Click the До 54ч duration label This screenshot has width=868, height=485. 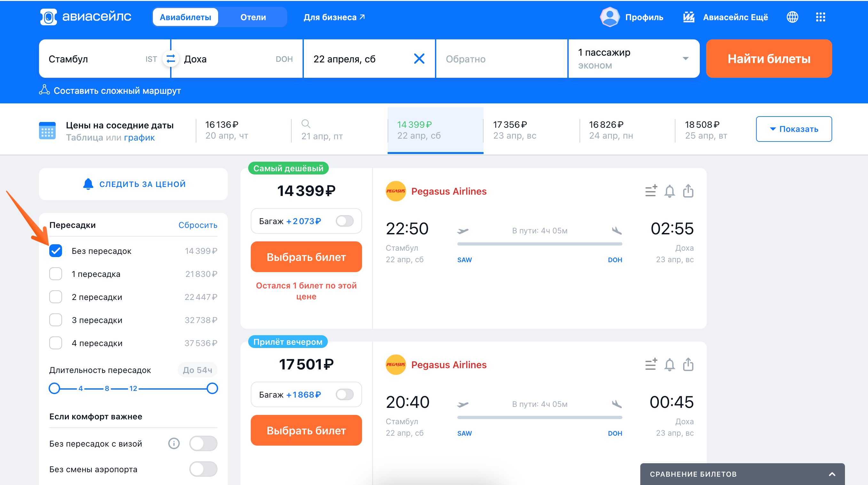pos(197,370)
